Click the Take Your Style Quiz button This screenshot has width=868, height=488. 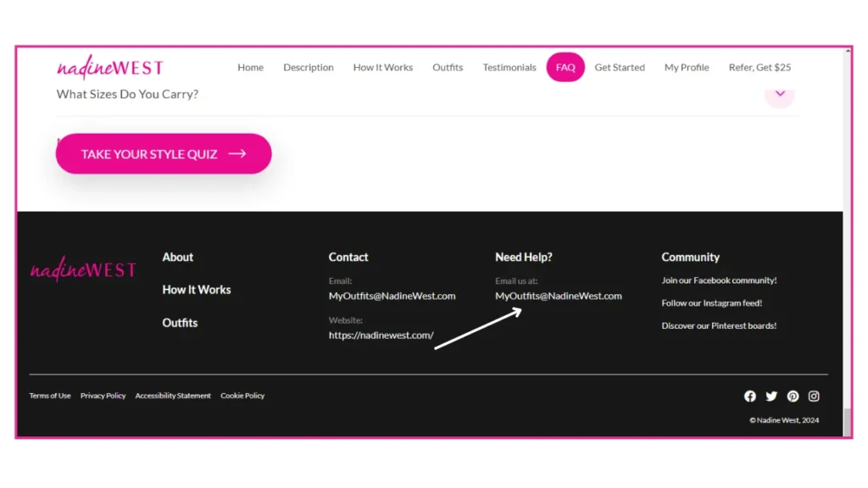click(x=164, y=154)
